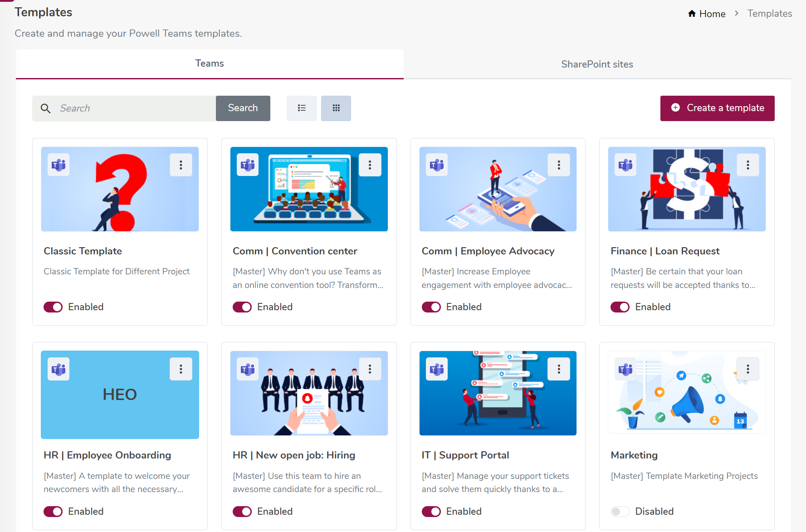Screen dimensions: 806x532
Task: Open the red question mark thumbnail
Action: (120, 189)
